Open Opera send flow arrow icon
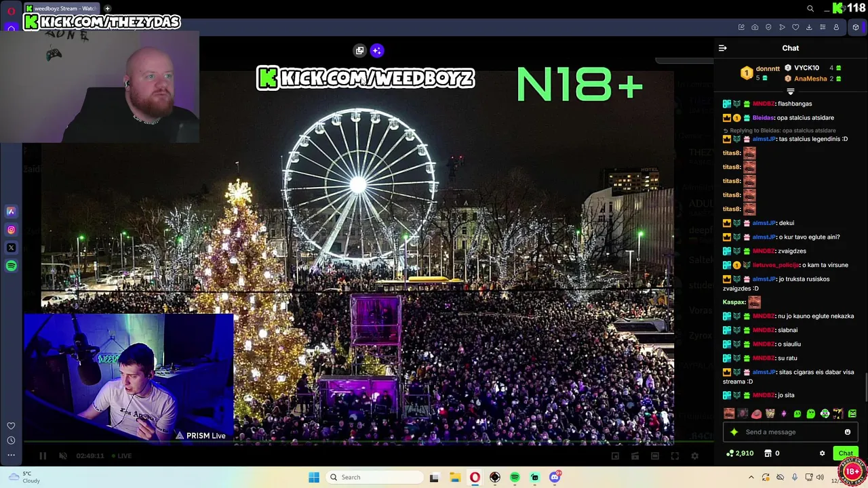The width and height of the screenshot is (868, 488). [x=782, y=27]
